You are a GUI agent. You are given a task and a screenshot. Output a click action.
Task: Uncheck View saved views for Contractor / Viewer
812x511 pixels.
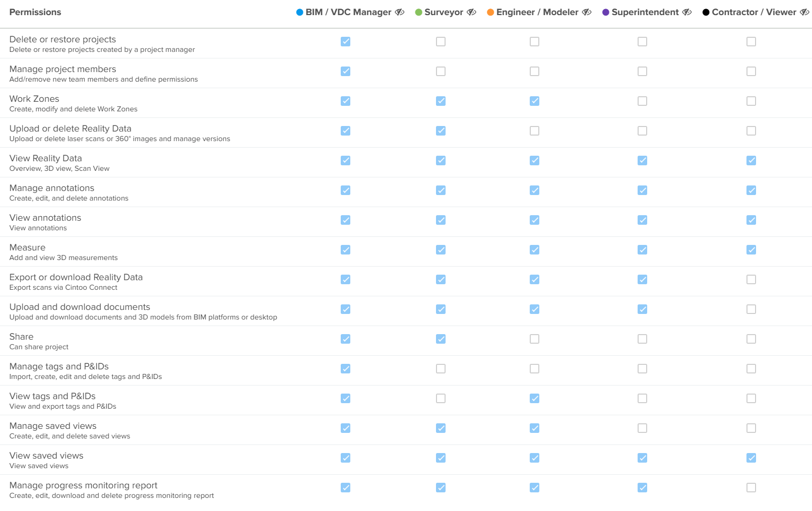click(751, 458)
